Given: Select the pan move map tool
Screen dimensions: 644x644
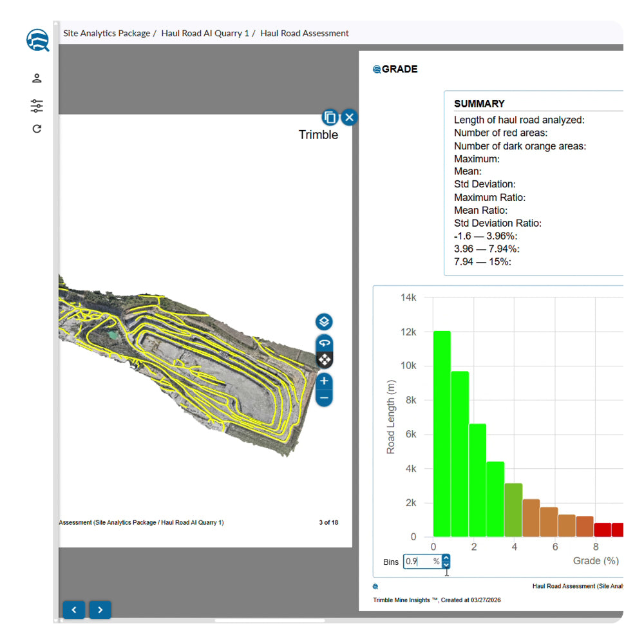Looking at the screenshot, I should (x=324, y=359).
